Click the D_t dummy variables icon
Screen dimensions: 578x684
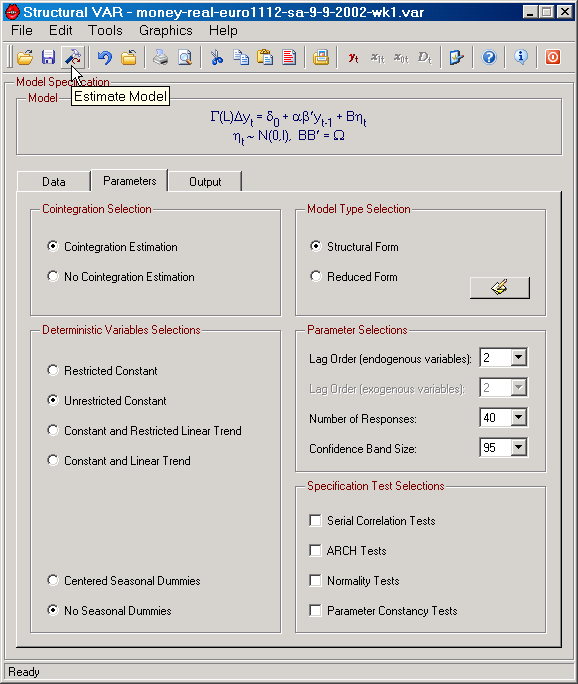tap(425, 57)
